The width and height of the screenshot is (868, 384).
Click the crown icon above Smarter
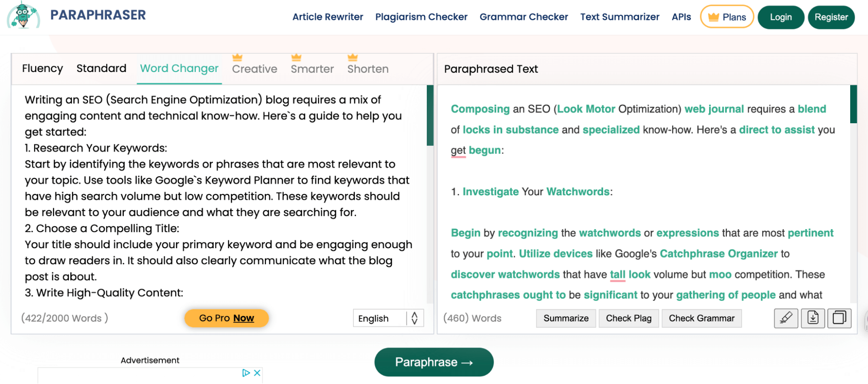click(296, 57)
